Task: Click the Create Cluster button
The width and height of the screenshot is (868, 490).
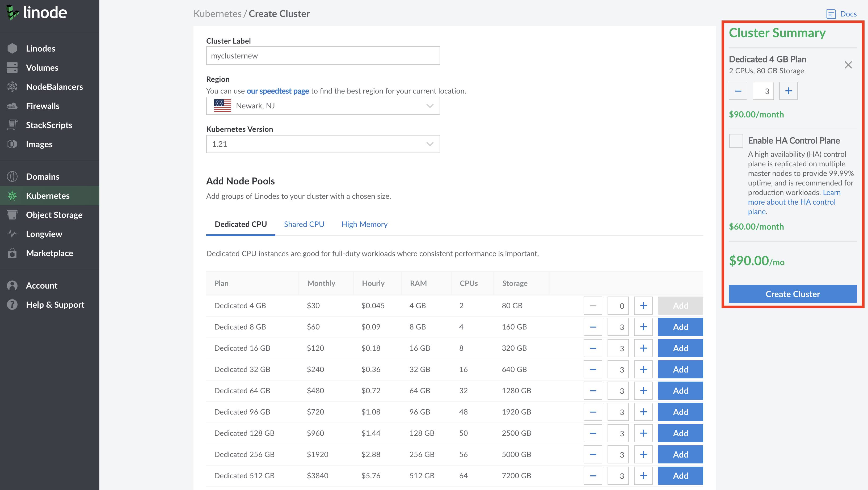Action: coord(792,294)
